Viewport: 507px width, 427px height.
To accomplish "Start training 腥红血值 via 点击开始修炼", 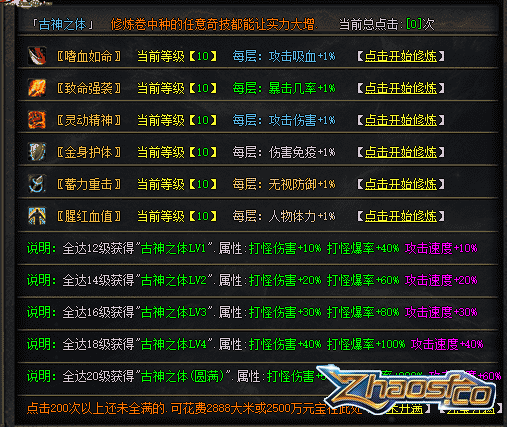I will tap(401, 216).
